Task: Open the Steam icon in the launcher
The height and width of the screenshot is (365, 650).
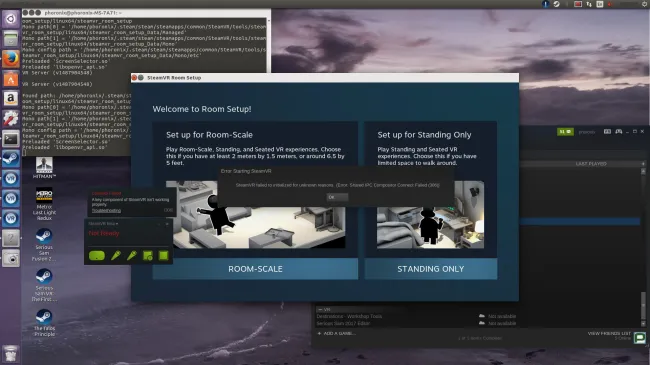Action: coord(11,158)
